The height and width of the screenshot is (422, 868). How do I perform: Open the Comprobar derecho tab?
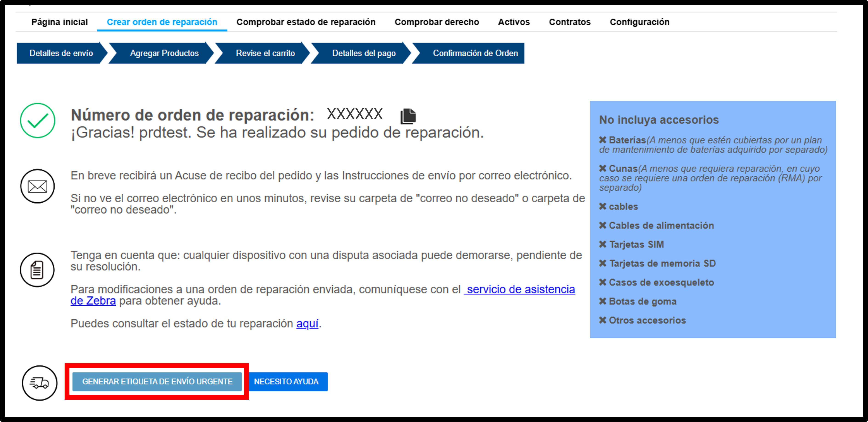point(437,22)
